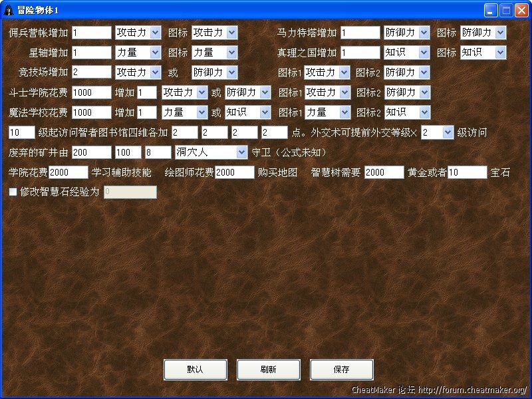Click the 默认 button
The height and width of the screenshot is (399, 532).
195,370
